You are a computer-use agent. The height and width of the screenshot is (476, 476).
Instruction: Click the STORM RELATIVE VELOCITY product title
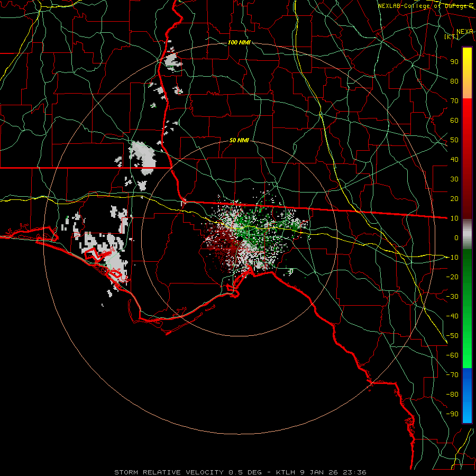pos(169,472)
